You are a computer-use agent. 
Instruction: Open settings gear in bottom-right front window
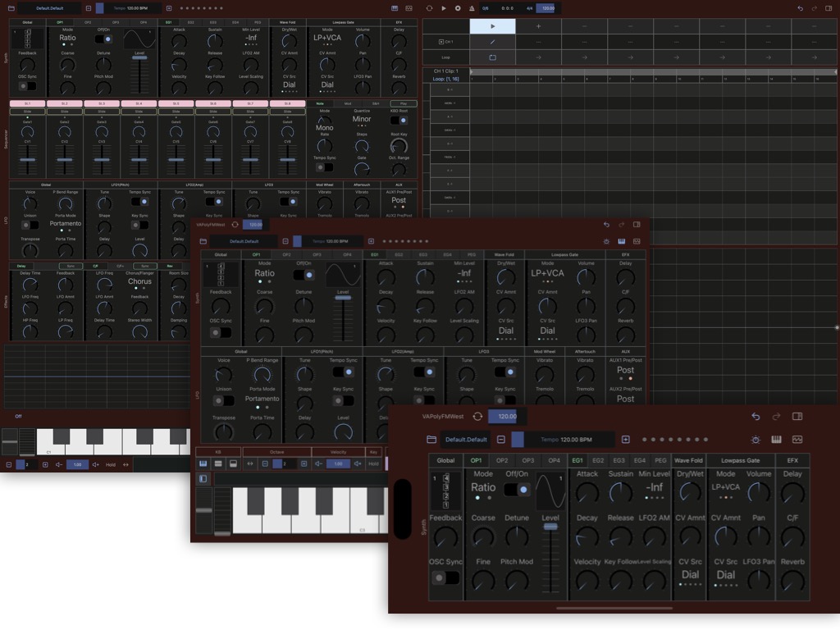tap(756, 440)
